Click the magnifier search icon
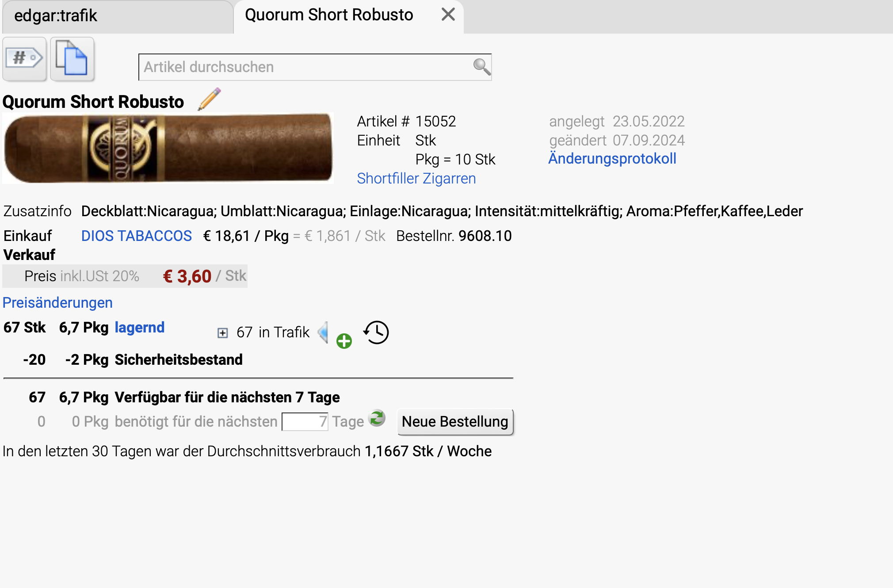Viewport: 893px width, 588px height. coord(481,67)
